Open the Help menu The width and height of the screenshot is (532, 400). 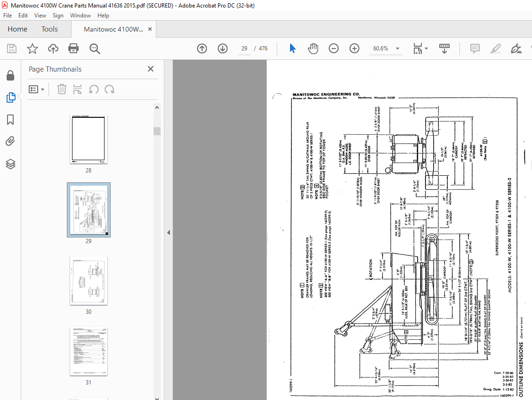[103, 15]
